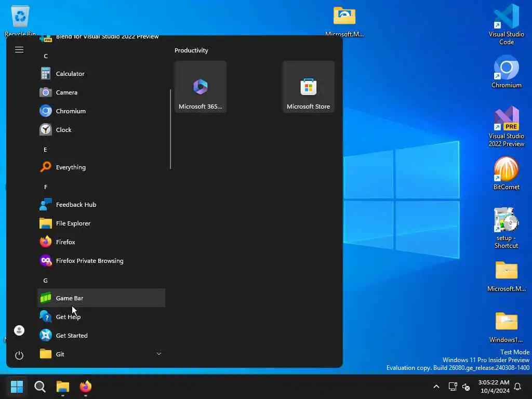Screen dimensions: 532x399
Task: Open the Get Help app
Action: (x=101, y=316)
